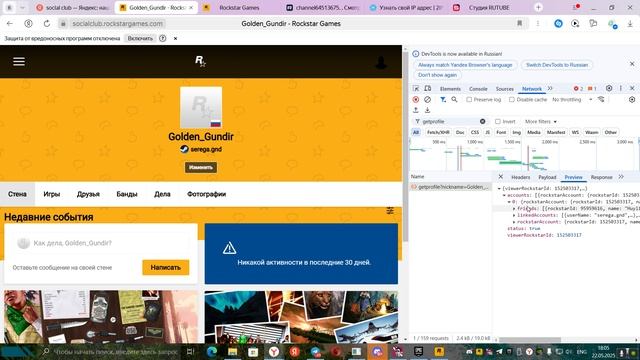
Task: Collapse the viewerRockstarId root object
Action: (499, 189)
